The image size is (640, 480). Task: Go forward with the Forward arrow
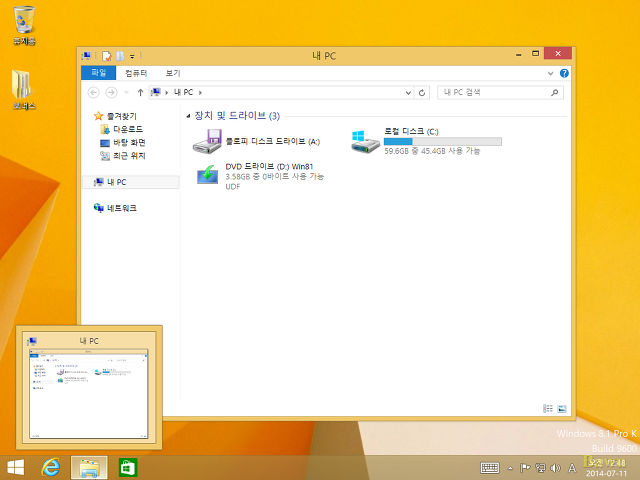[111, 93]
